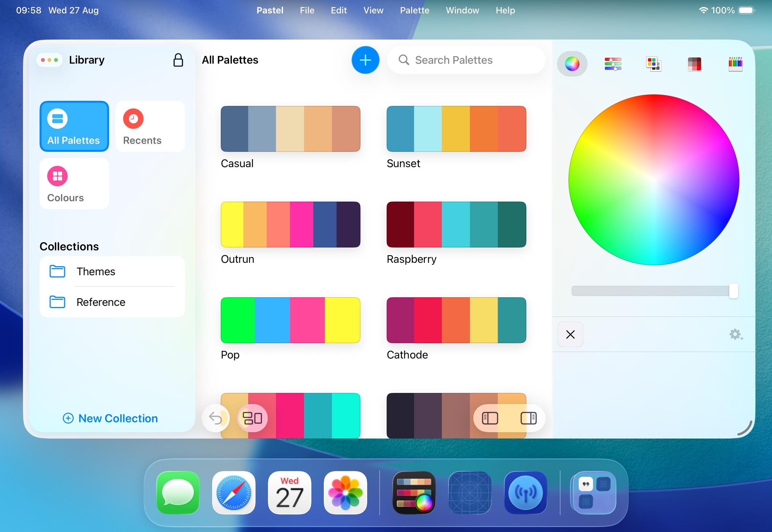Open the Recents tile
The width and height of the screenshot is (772, 532).
(x=150, y=126)
